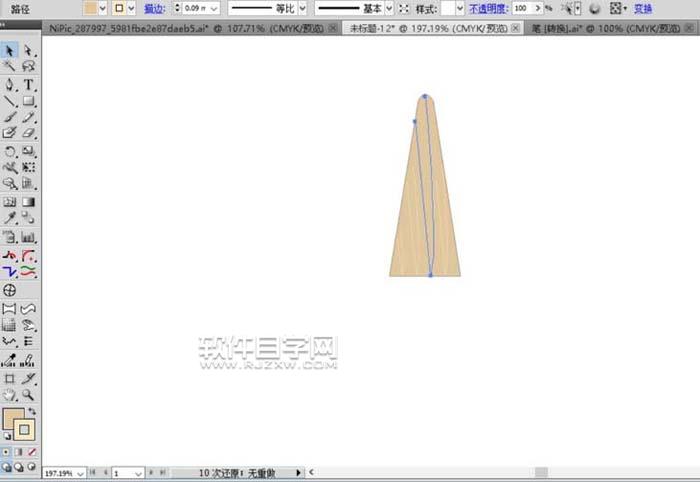Close the 未标题-12 document tab

pyautogui.click(x=515, y=28)
